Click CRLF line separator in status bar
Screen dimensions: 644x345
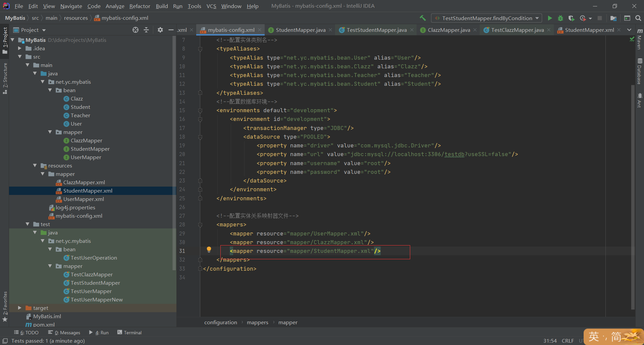point(568,341)
